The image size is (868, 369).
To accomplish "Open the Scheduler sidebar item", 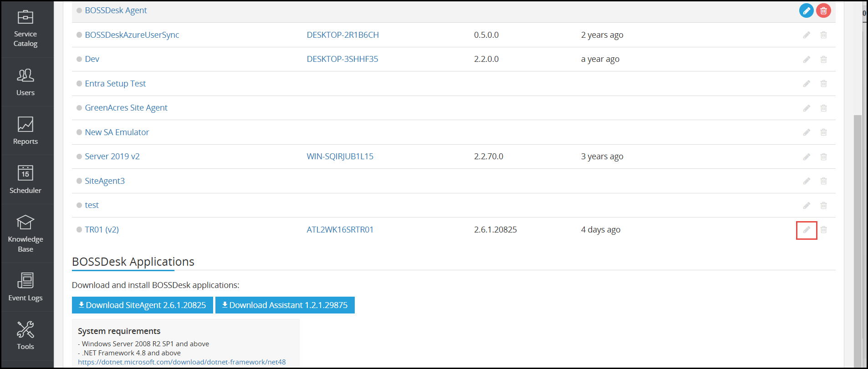I will [26, 180].
